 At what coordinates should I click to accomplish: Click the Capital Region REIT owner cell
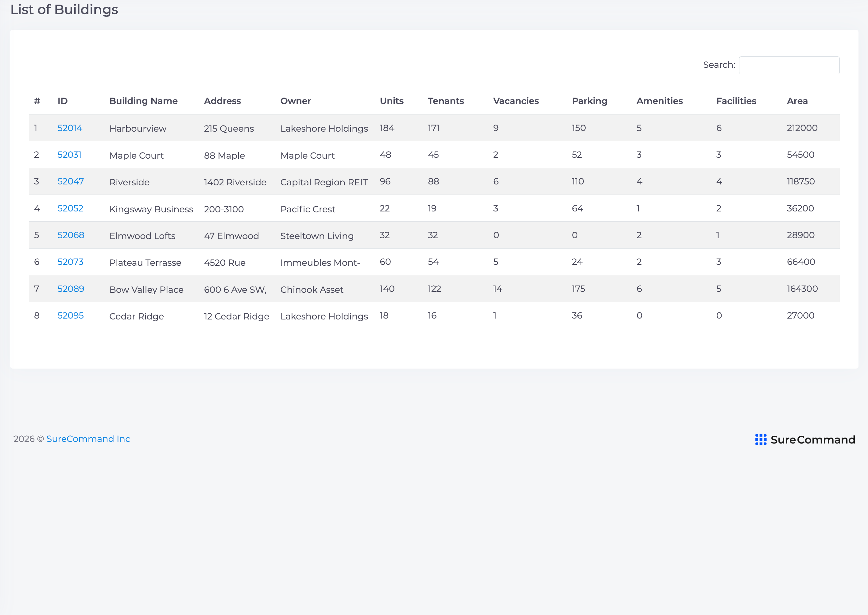point(324,182)
